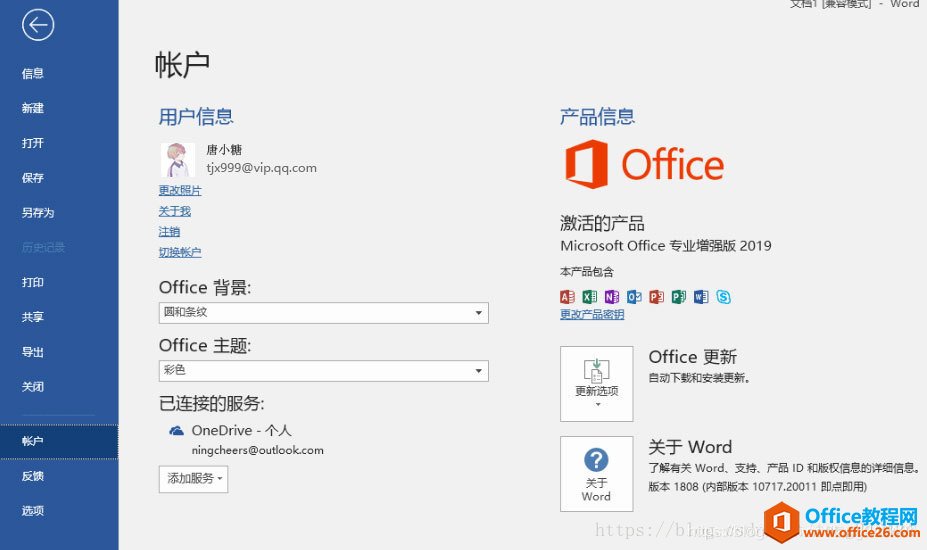Viewport: 927px width, 550px height.
Task: Click the PowerPoint app icon
Action: pyautogui.click(x=656, y=296)
